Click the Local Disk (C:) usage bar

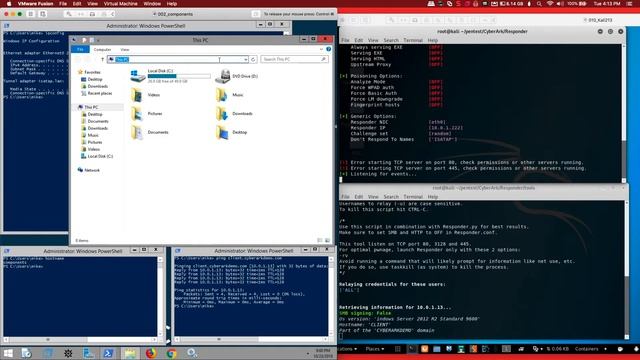coord(179,76)
